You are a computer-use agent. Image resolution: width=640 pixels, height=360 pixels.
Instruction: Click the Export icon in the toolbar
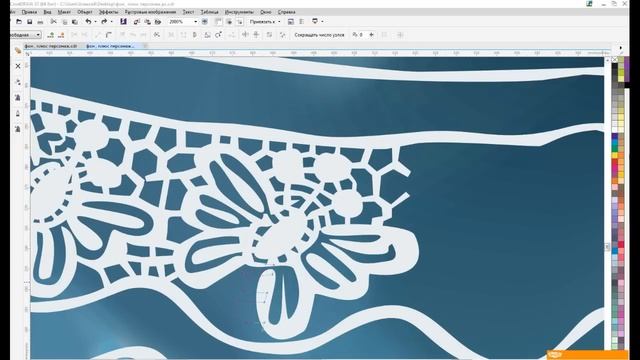(x=147, y=22)
